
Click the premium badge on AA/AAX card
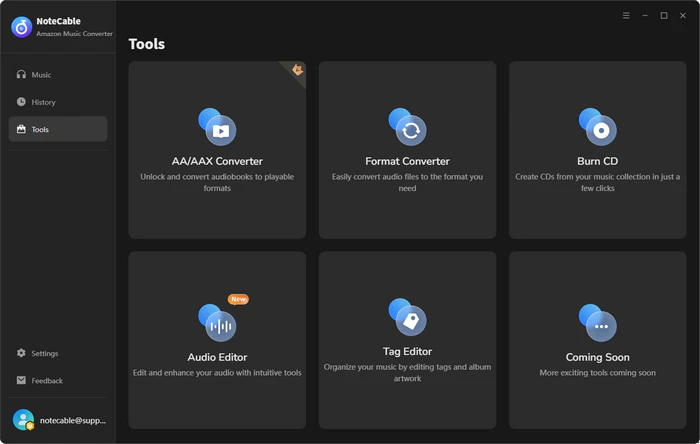pyautogui.click(x=297, y=70)
